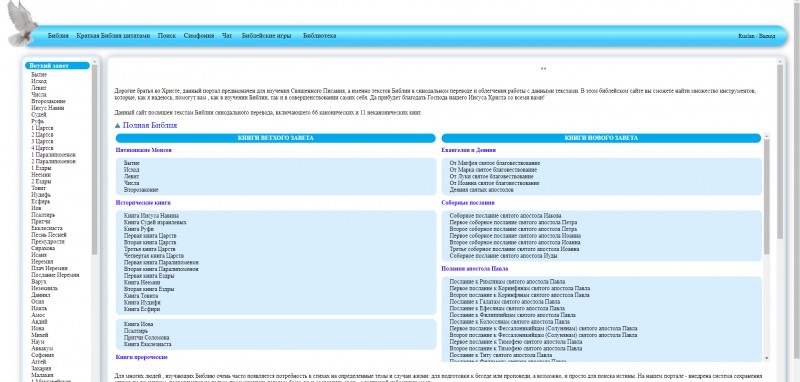Screen dimensions: 800x382
Task: Open Послание Иеремии in the sidebar
Action: 55,275
